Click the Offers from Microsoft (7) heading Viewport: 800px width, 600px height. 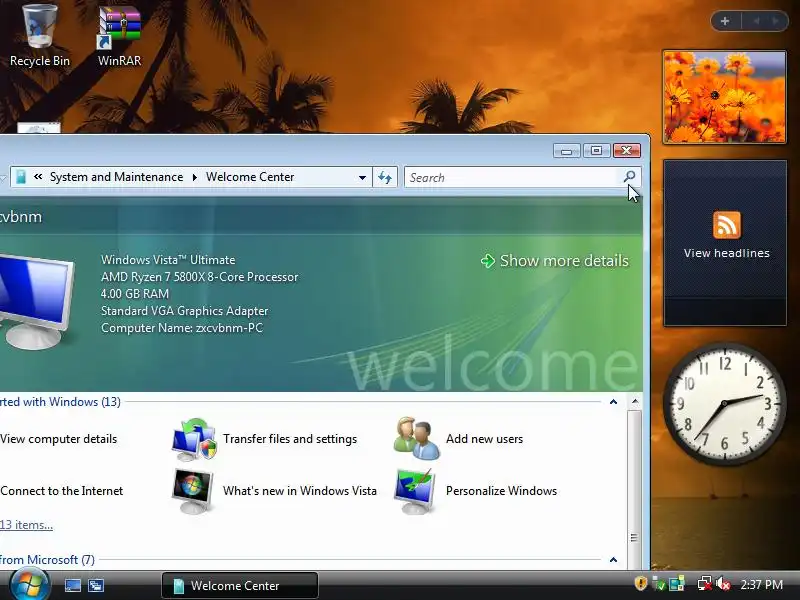pyautogui.click(x=47, y=560)
